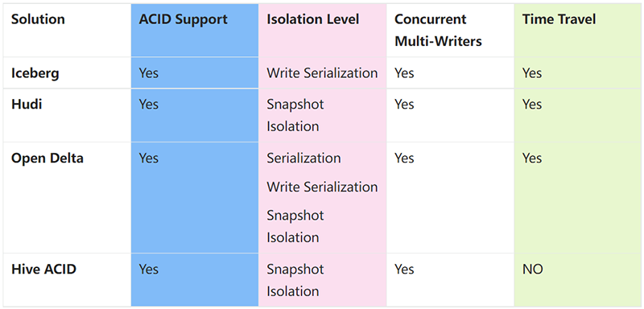
Task: Click the Hive ACID row label
Action: click(x=43, y=270)
